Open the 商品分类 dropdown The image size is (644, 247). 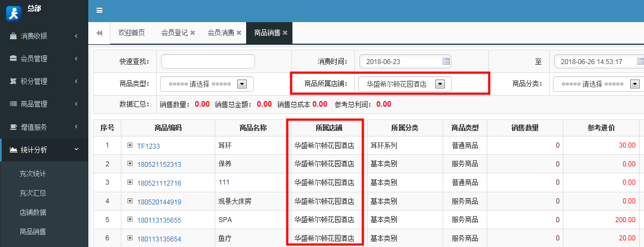635,84
